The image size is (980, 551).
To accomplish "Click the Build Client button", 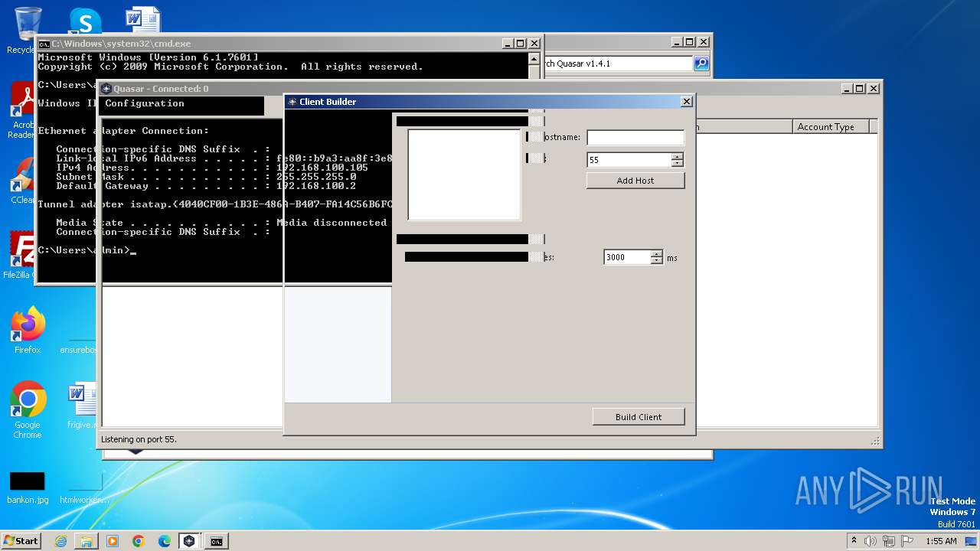I will 639,417.
